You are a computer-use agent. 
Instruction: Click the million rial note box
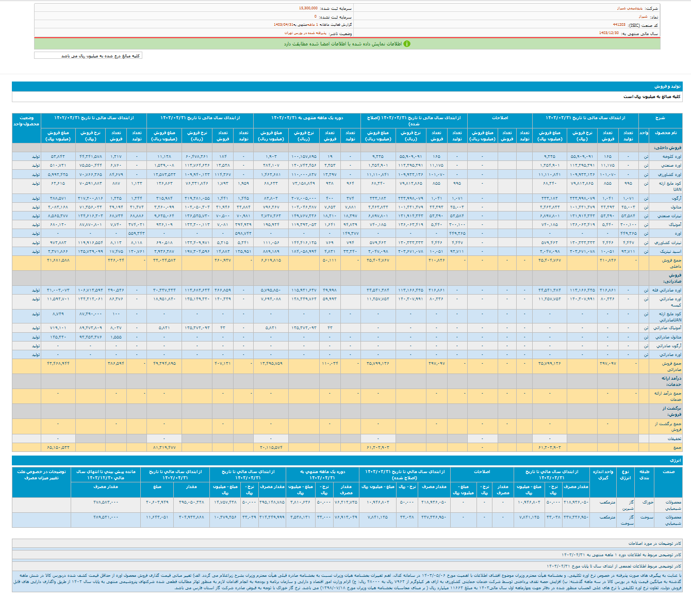(x=88, y=56)
